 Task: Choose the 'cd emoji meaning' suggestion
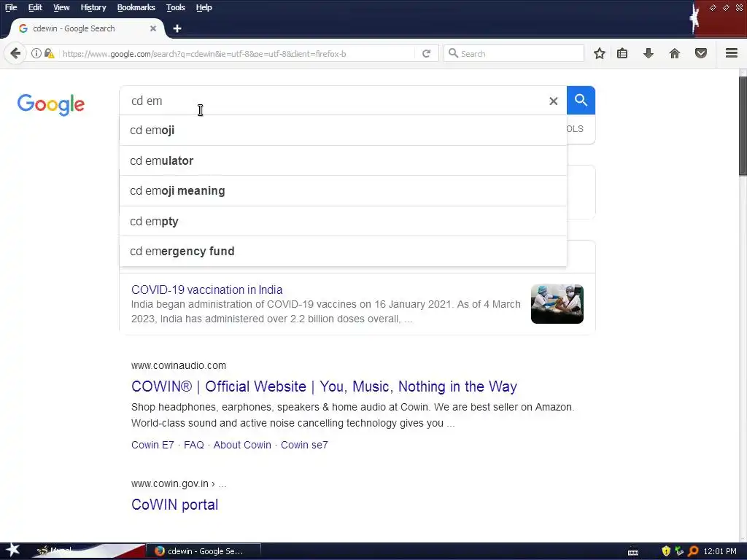[x=343, y=190]
